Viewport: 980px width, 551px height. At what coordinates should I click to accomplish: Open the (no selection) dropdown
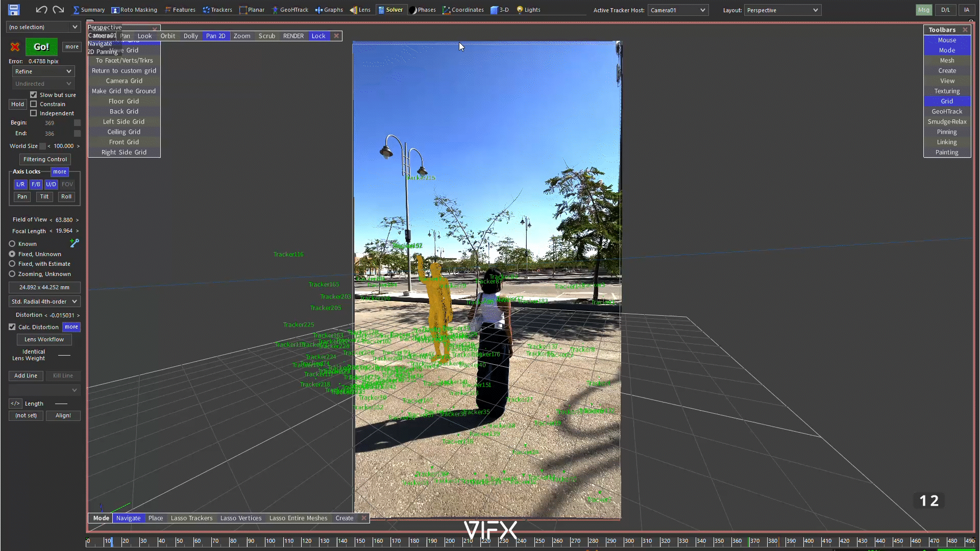[43, 27]
